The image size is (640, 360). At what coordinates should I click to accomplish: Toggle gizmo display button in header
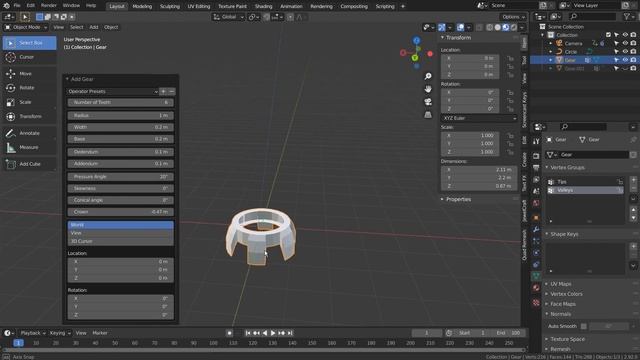point(442,27)
